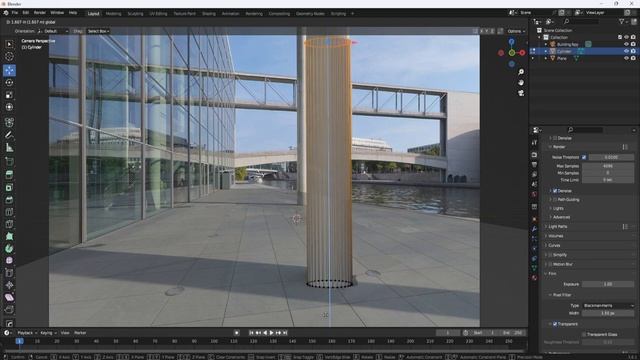Open the Render menu
The image size is (640, 360).
pos(40,13)
